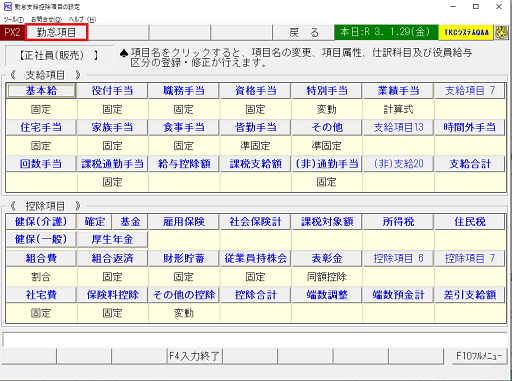Click the その他 payment item button

327,127
